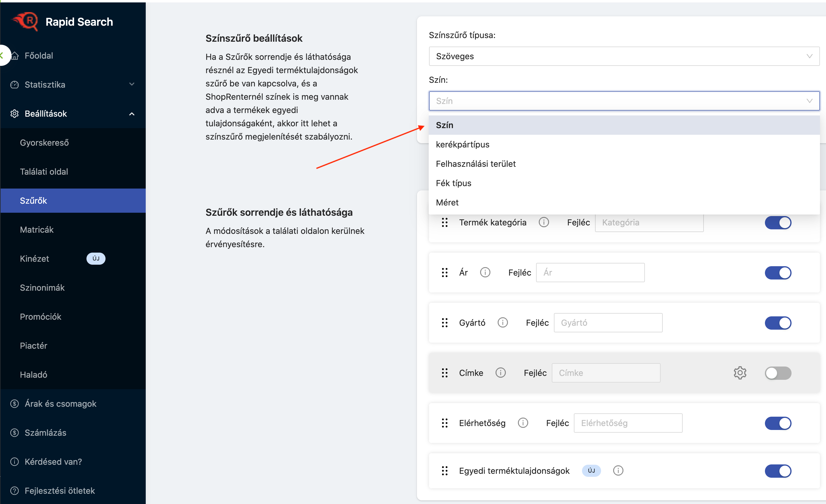Click the Gyártó Fejléc input field

pos(608,323)
